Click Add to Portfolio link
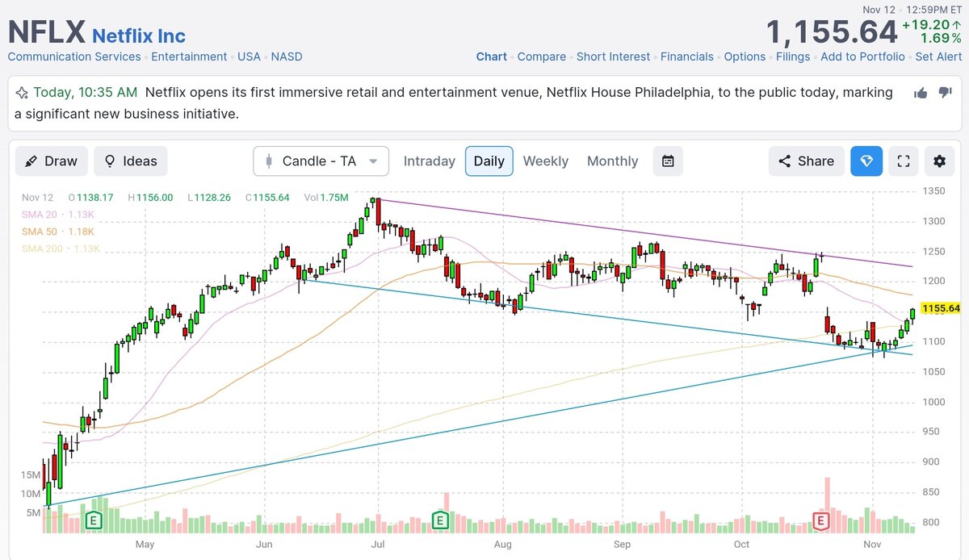This screenshot has width=969, height=560. click(x=862, y=56)
